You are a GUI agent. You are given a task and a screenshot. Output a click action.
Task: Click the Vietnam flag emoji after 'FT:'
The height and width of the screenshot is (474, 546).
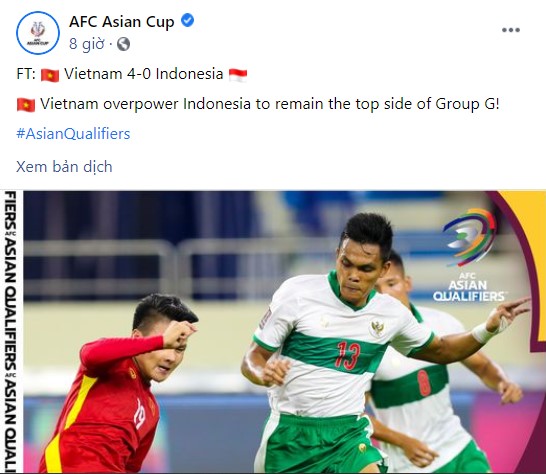tap(50, 75)
